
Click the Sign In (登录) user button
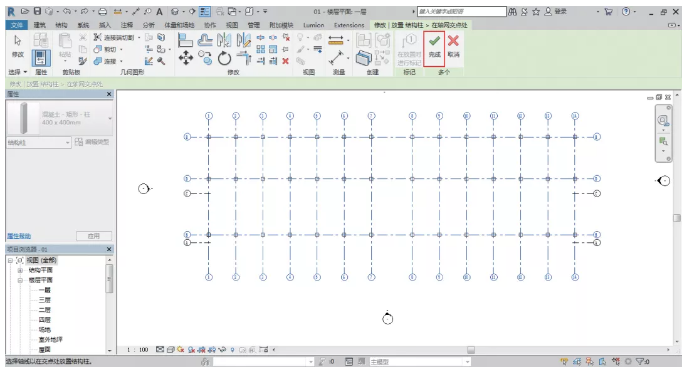(x=555, y=12)
